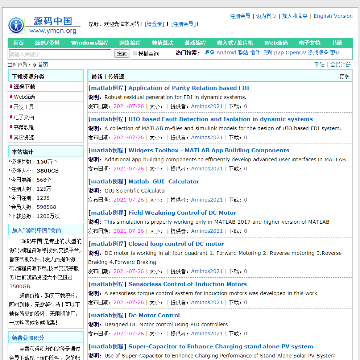
Task: Click the [matlab] tag before 'Dc-Motor Control'
Action: pyautogui.click(x=107, y=315)
